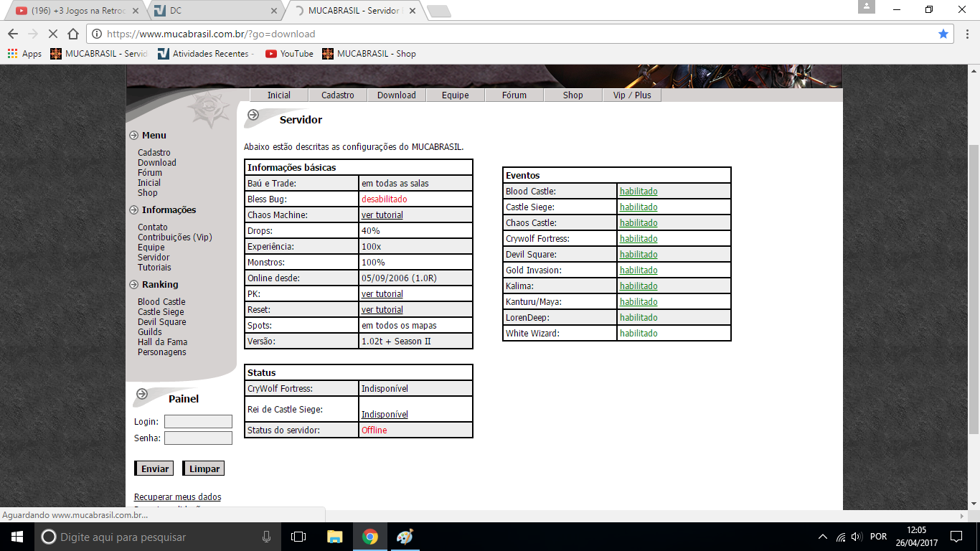Click the Task View taskbar icon
This screenshot has width=980, height=551.
click(298, 537)
